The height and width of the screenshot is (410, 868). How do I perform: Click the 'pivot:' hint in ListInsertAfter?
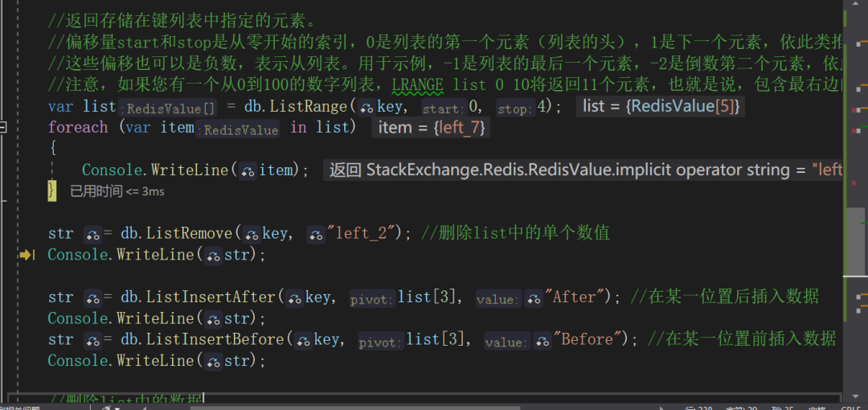[372, 298]
